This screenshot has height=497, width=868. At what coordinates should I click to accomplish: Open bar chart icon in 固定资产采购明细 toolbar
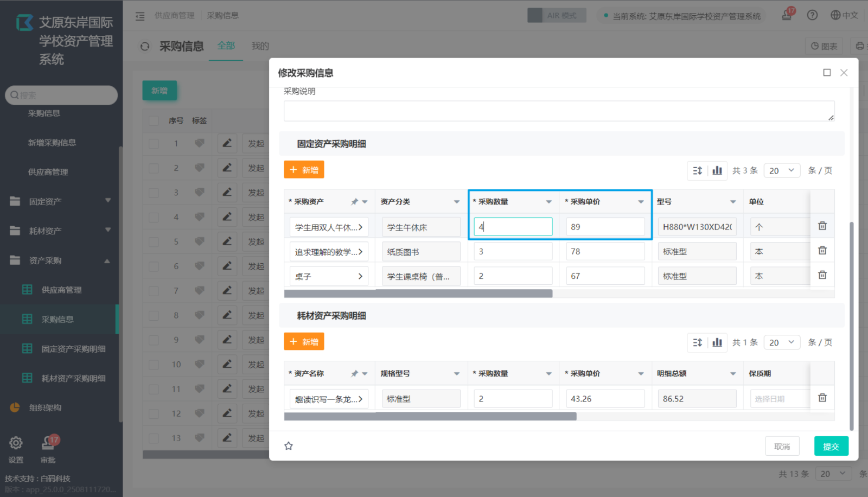coord(717,170)
